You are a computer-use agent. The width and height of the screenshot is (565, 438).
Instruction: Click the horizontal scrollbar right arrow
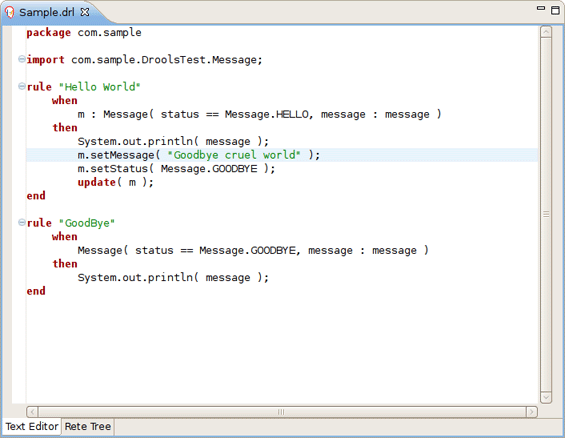531,412
